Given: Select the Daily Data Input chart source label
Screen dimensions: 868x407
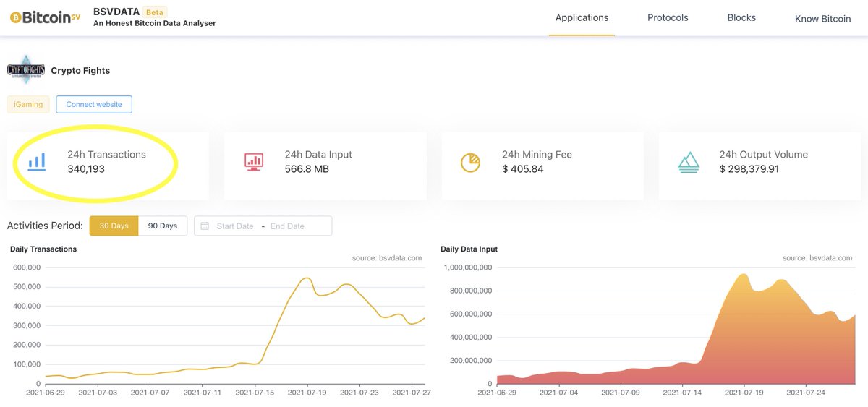Looking at the screenshot, I should tap(817, 258).
